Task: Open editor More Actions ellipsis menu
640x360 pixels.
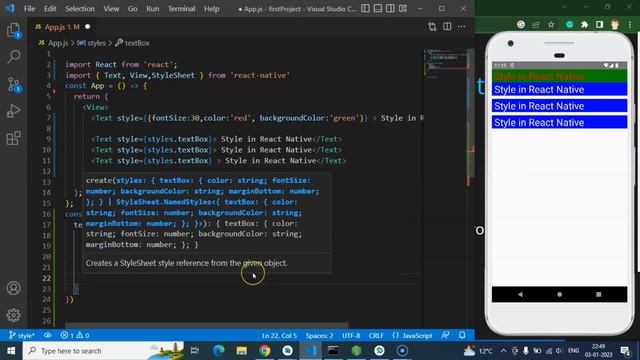Action: 462,27
